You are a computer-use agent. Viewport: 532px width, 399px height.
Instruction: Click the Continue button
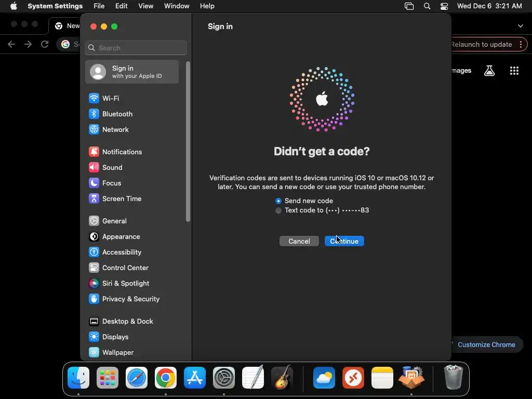coord(344,241)
